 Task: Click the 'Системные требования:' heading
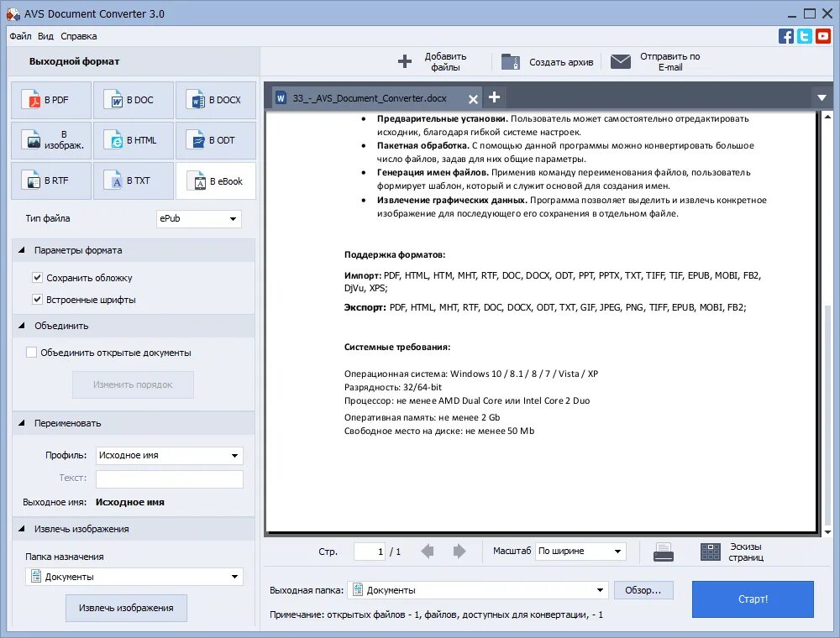[397, 347]
